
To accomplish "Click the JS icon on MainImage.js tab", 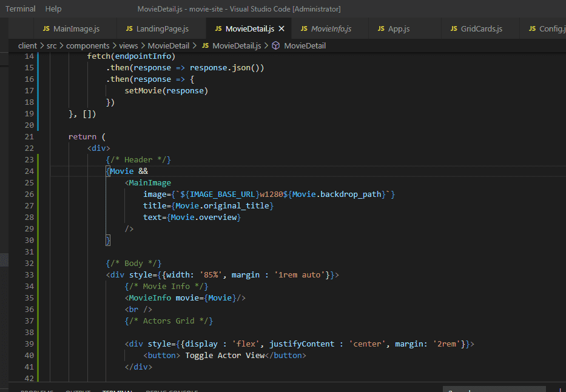I will [x=46, y=29].
